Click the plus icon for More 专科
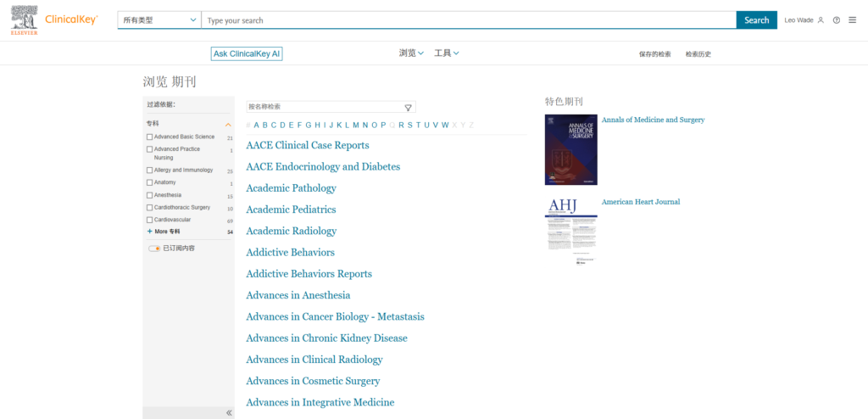Viewport: 868px width, 419px height. tap(150, 232)
